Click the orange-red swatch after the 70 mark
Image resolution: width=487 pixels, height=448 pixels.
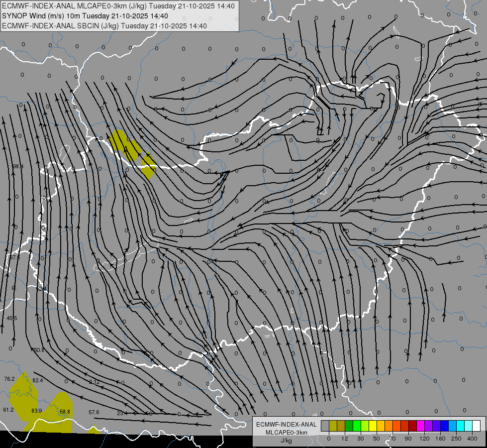point(397,426)
